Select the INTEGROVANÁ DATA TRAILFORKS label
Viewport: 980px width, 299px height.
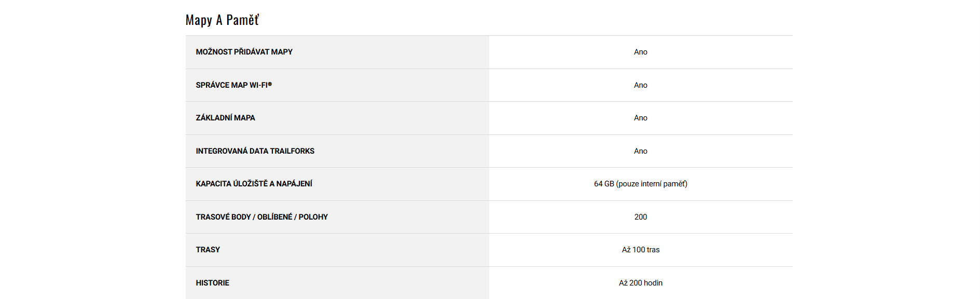[x=255, y=151]
